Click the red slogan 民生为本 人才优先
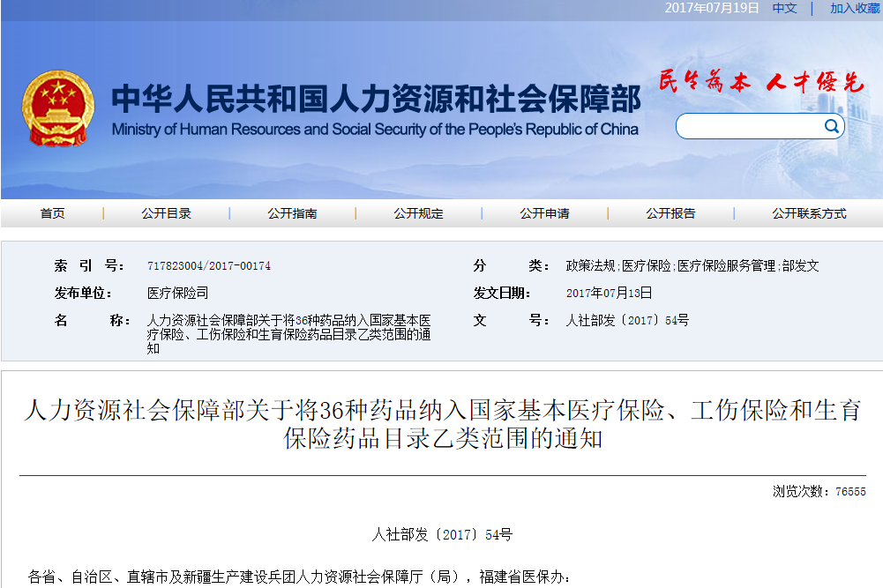 [760, 82]
